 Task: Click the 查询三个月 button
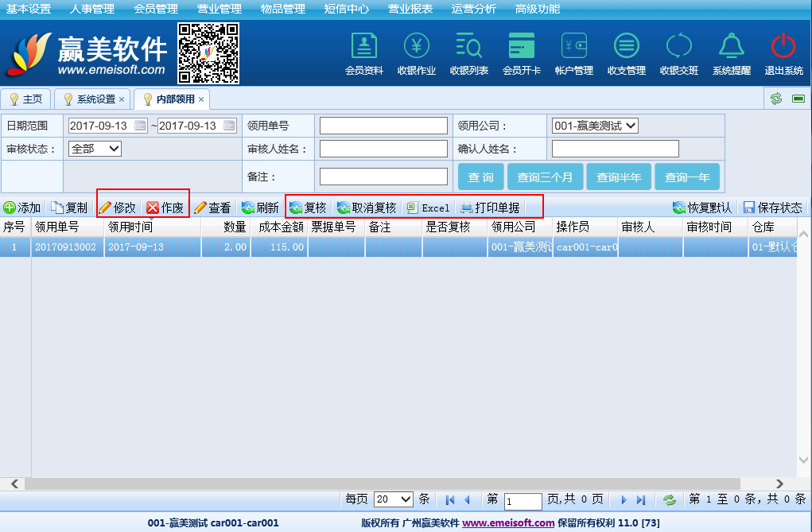[x=550, y=177]
